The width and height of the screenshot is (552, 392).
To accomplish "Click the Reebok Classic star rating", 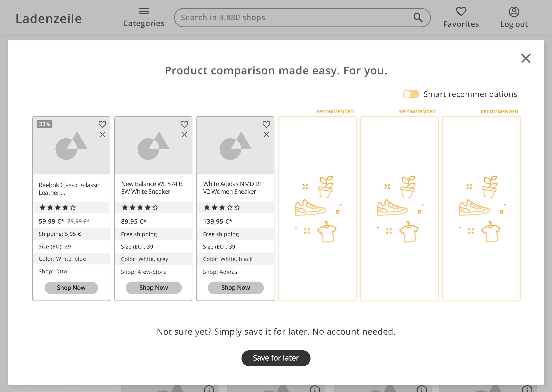I will [x=58, y=207].
